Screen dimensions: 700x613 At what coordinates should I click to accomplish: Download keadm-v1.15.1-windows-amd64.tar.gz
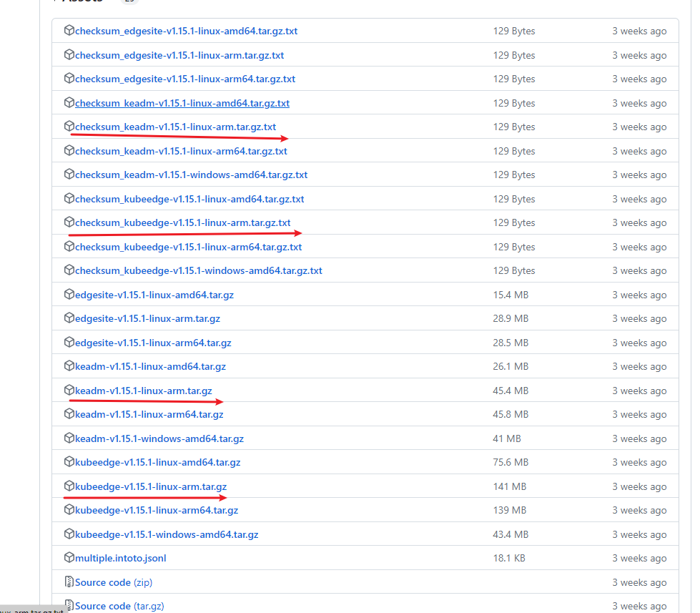point(159,438)
